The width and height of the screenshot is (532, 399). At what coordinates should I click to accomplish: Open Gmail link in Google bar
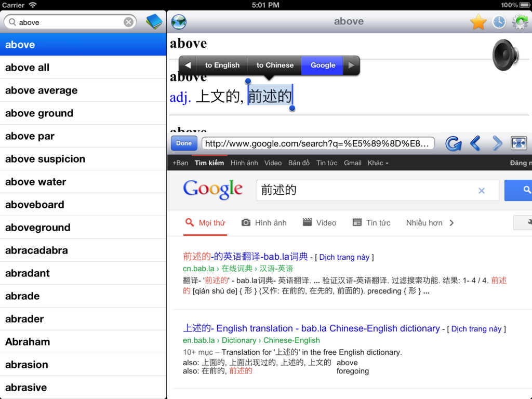point(353,163)
